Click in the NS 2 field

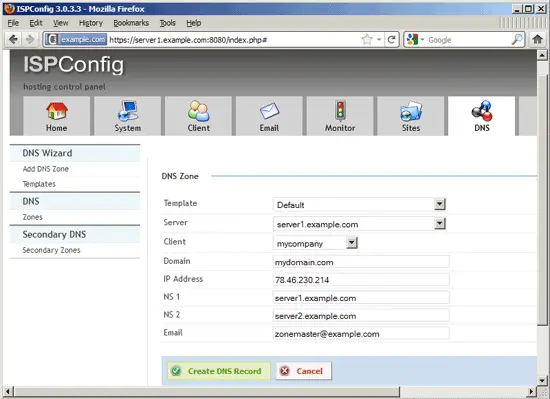click(x=361, y=316)
